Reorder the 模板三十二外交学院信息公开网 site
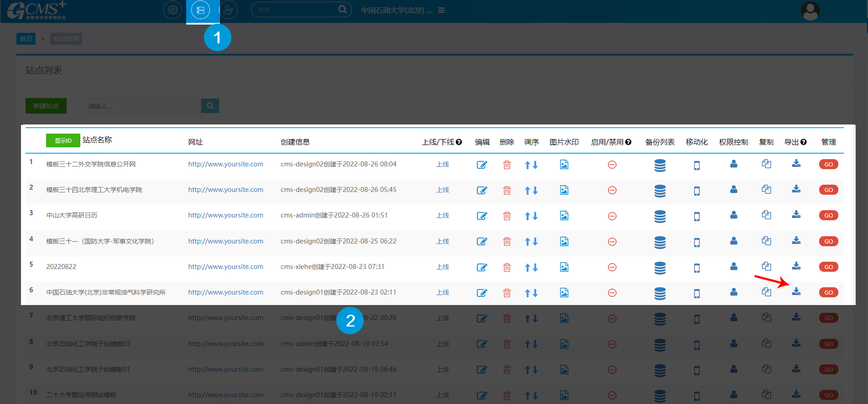This screenshot has width=868, height=404. [531, 165]
